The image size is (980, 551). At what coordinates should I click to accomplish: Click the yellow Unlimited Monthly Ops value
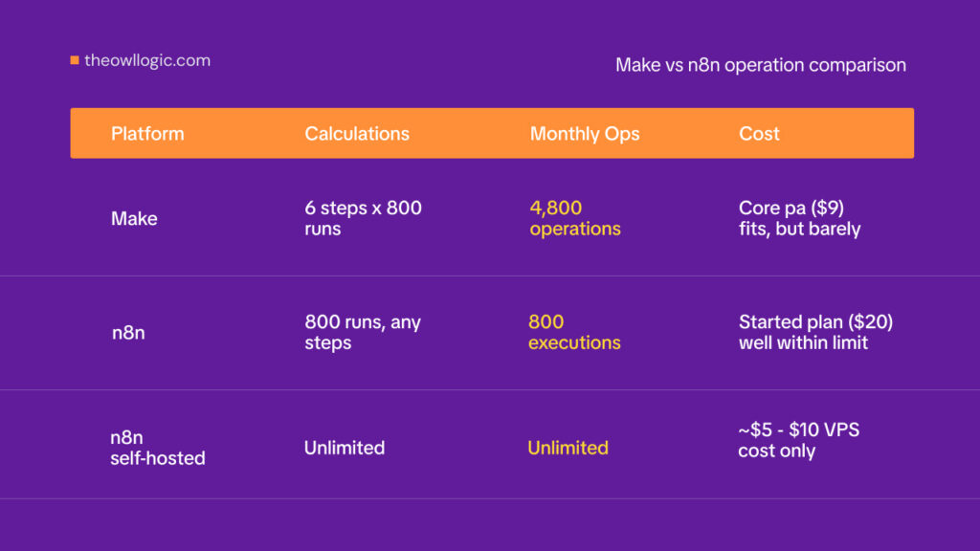pyautogui.click(x=568, y=448)
